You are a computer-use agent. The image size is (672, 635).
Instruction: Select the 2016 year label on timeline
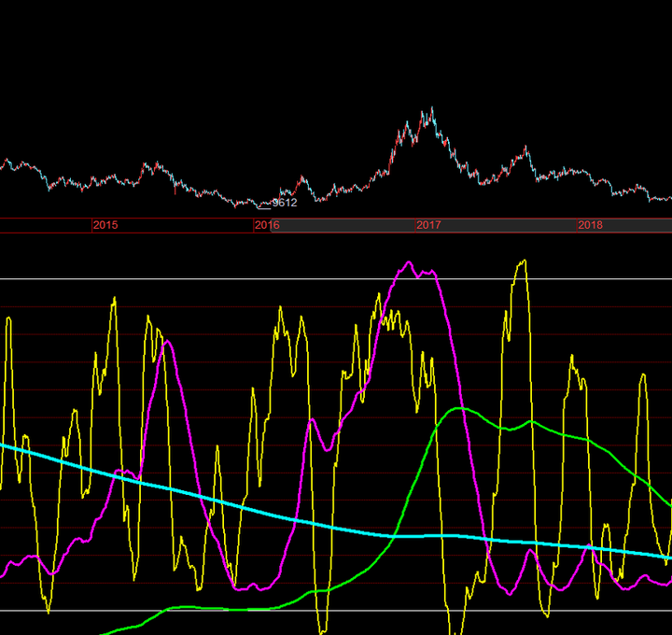267,225
